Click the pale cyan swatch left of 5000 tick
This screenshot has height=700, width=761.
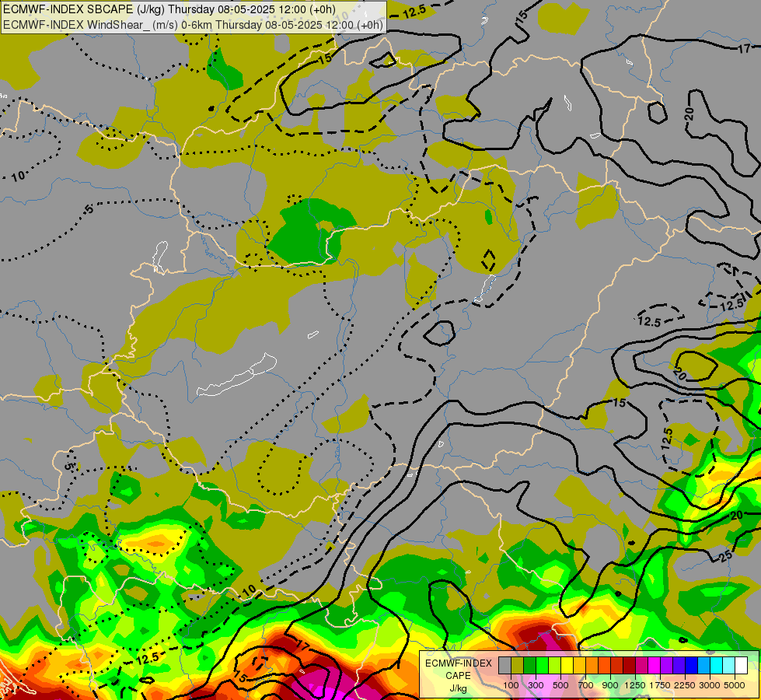tap(729, 666)
